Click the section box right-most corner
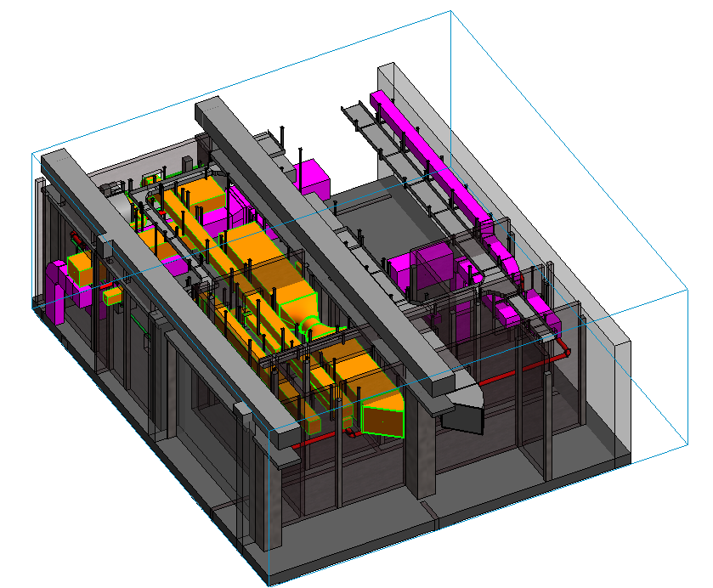This screenshot has height=588, width=713. (686, 291)
